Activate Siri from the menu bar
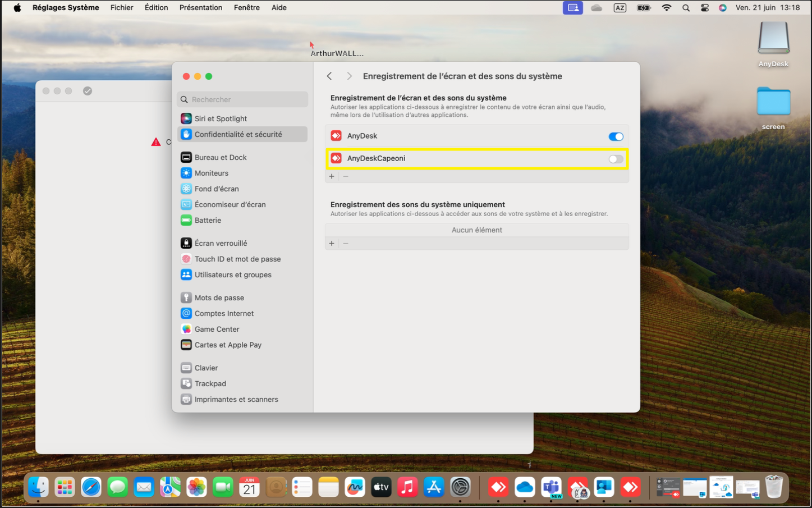The height and width of the screenshot is (508, 812). pos(723,7)
